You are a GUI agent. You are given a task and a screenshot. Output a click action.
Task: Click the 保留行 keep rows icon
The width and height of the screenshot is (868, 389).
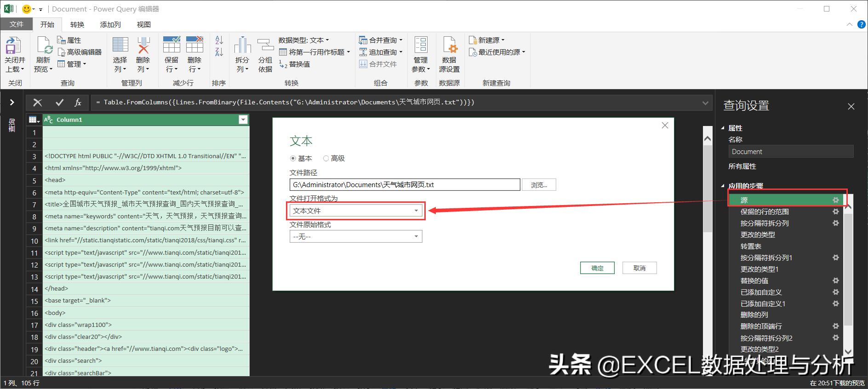[171, 45]
